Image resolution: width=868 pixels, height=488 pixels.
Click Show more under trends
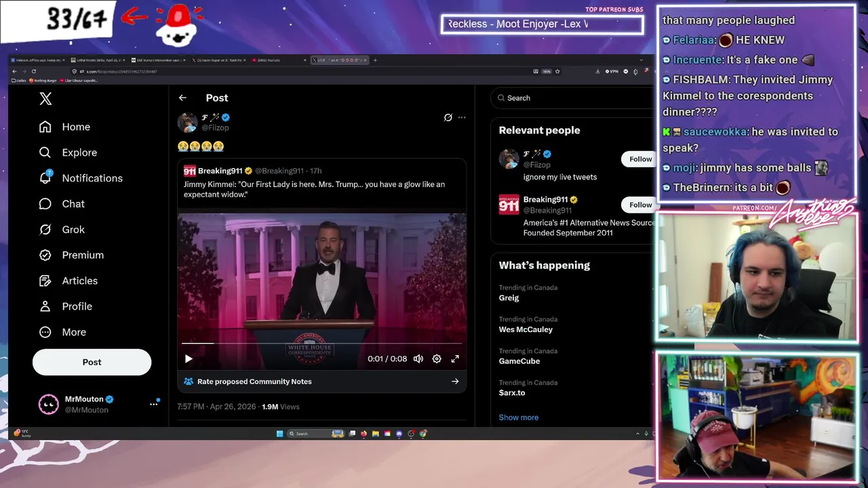tap(519, 418)
